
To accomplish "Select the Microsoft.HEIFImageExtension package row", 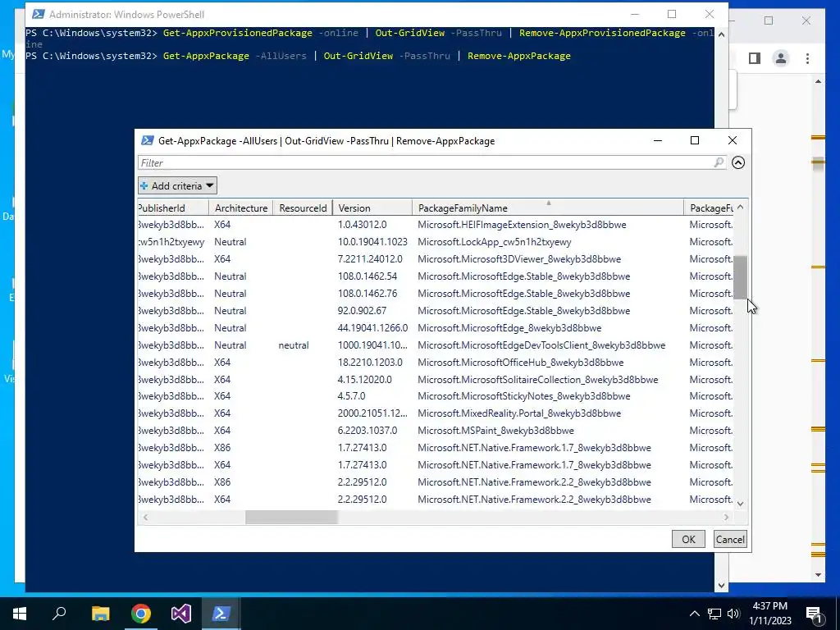I will tap(436, 225).
